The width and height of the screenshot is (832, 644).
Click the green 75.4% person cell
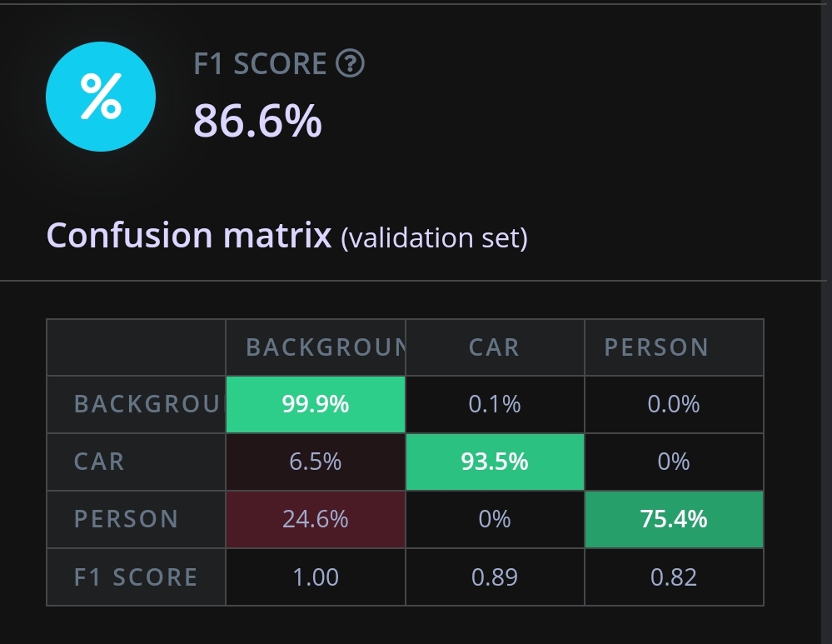coord(674,519)
